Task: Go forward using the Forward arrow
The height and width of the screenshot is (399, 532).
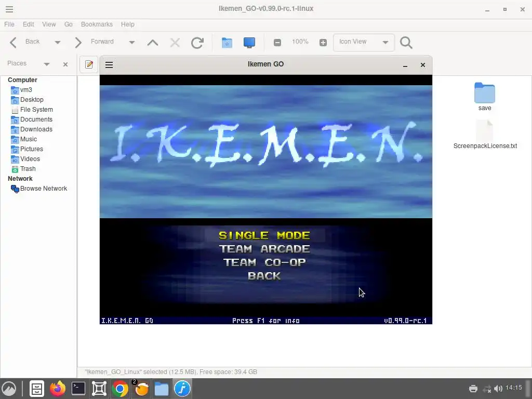Action: click(x=78, y=43)
